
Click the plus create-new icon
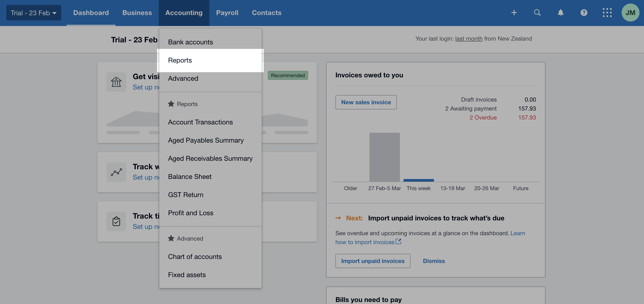(514, 13)
